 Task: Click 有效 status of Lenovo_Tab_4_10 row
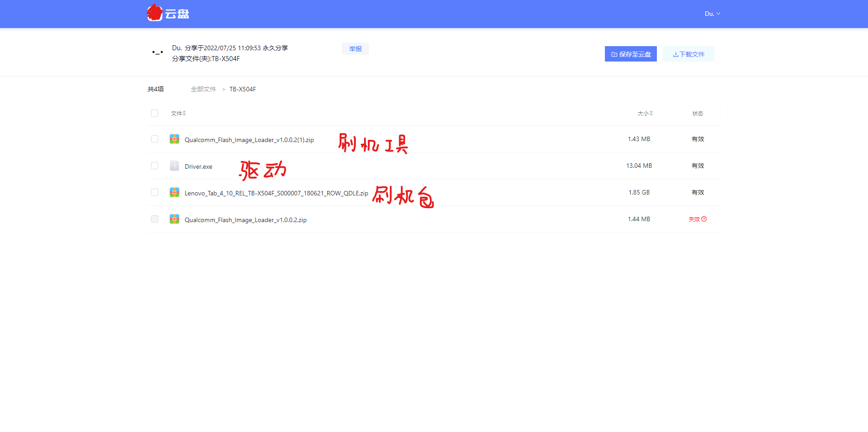698,192
